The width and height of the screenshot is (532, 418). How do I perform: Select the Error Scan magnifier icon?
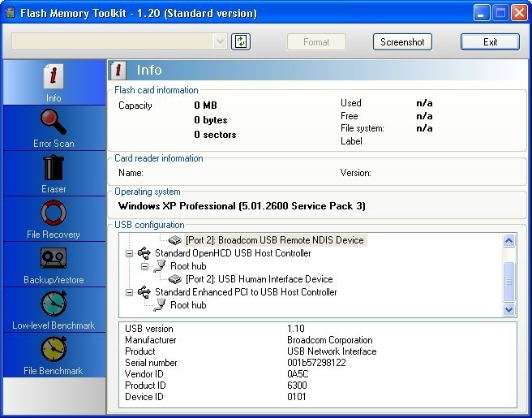(54, 122)
